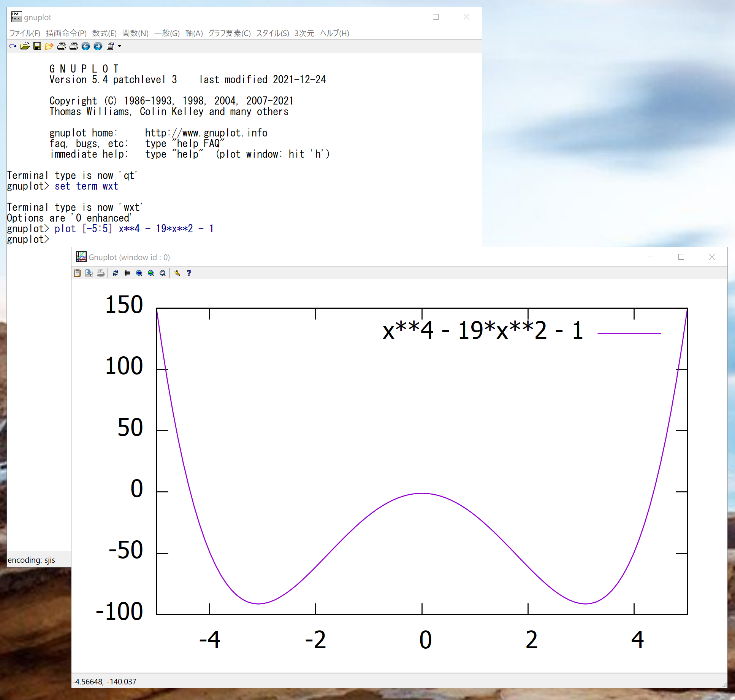Viewport: 735px width, 700px height.
Task: Click the blue back arrow icon
Action: [86, 46]
